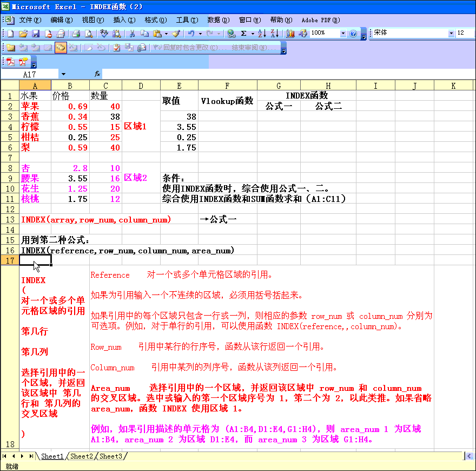The width and height of the screenshot is (476, 471).
Task: Click the formula bar input field
Action: click(x=270, y=74)
